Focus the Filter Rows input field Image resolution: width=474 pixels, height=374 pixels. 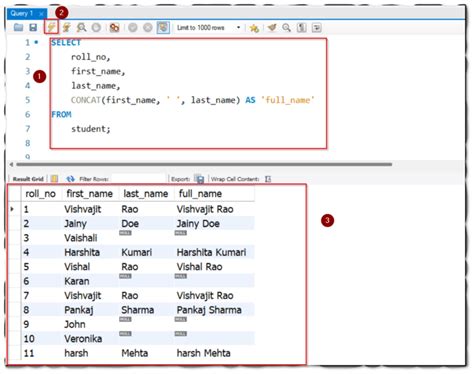click(x=138, y=179)
